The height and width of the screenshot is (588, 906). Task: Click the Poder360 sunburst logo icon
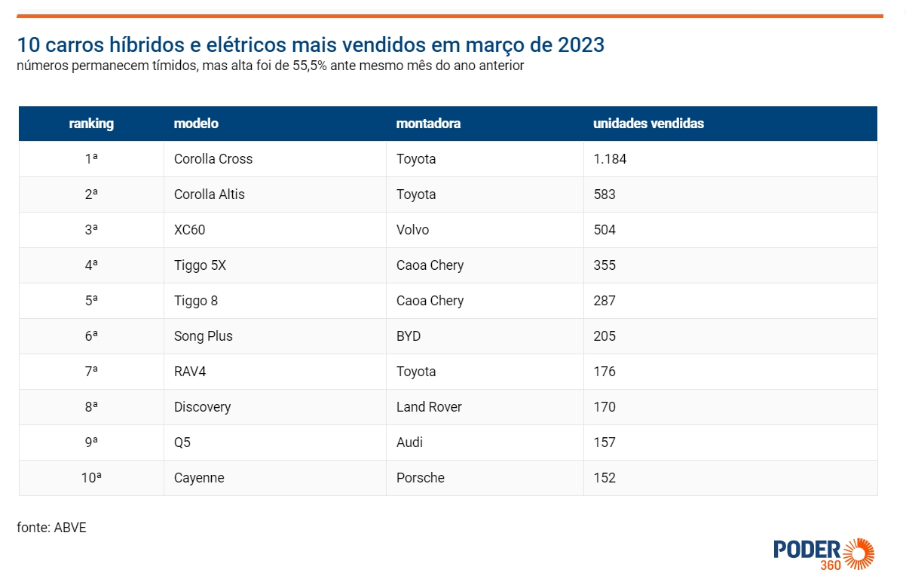click(859, 553)
